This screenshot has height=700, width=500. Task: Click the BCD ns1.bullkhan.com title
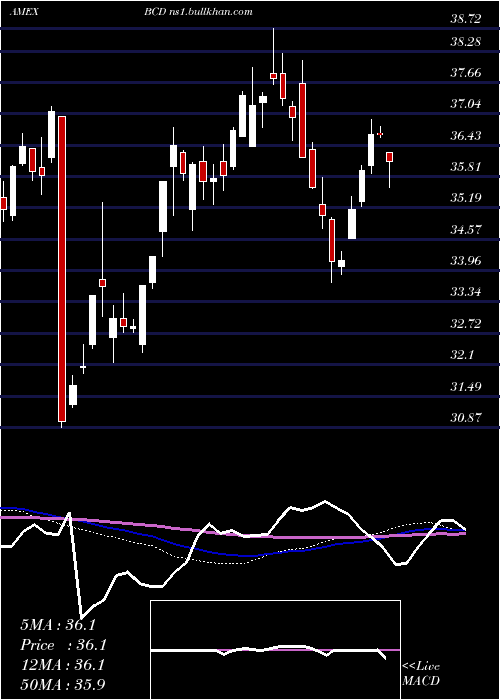tap(198, 12)
